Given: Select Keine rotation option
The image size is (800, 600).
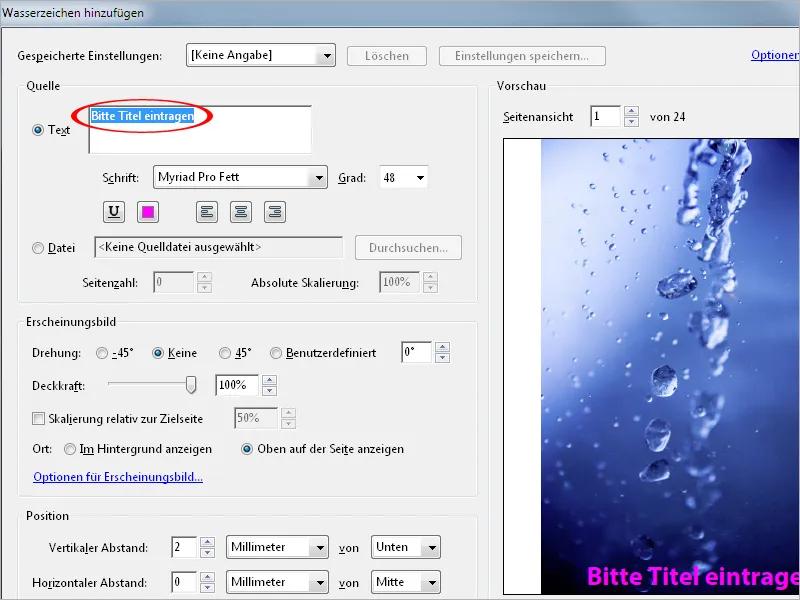Looking at the screenshot, I should (x=158, y=353).
